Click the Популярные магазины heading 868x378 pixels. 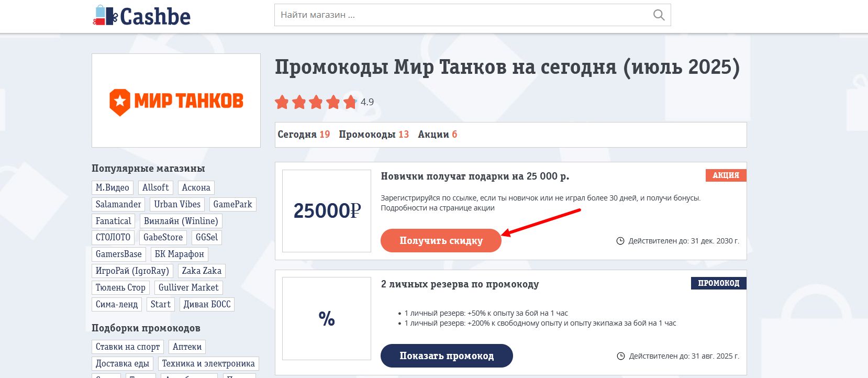coord(148,169)
